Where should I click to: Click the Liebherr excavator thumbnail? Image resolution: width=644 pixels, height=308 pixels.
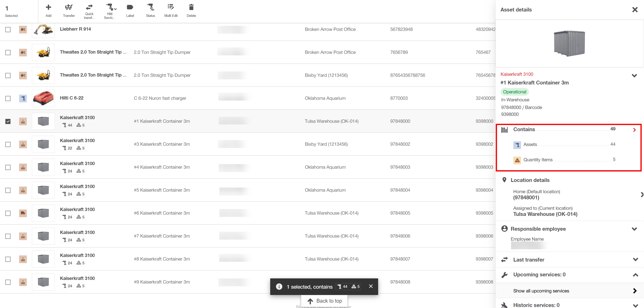point(43,30)
